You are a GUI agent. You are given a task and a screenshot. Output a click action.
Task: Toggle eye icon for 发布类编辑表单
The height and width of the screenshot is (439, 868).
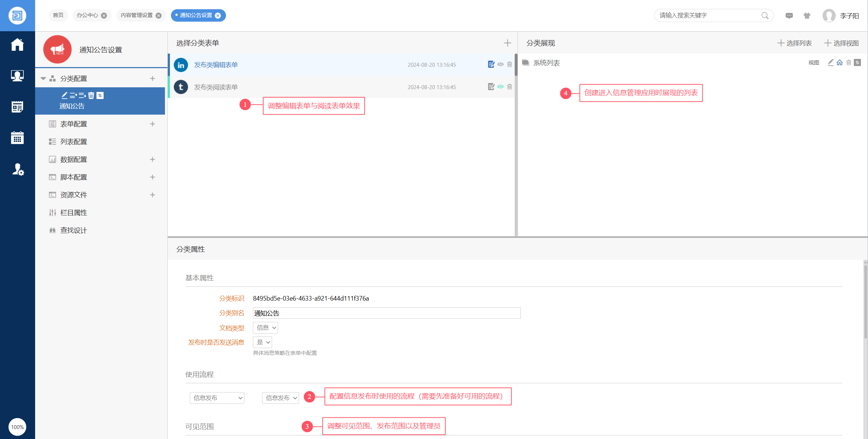tap(500, 64)
